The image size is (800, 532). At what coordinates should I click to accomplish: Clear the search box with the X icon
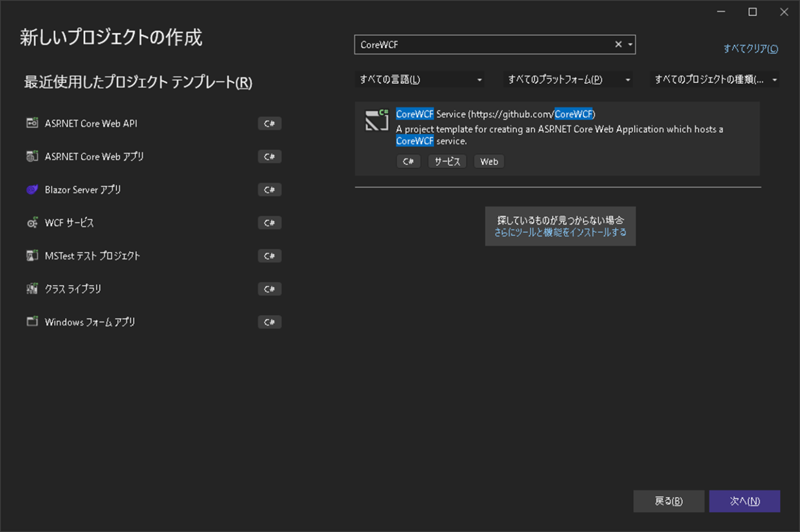pos(618,44)
